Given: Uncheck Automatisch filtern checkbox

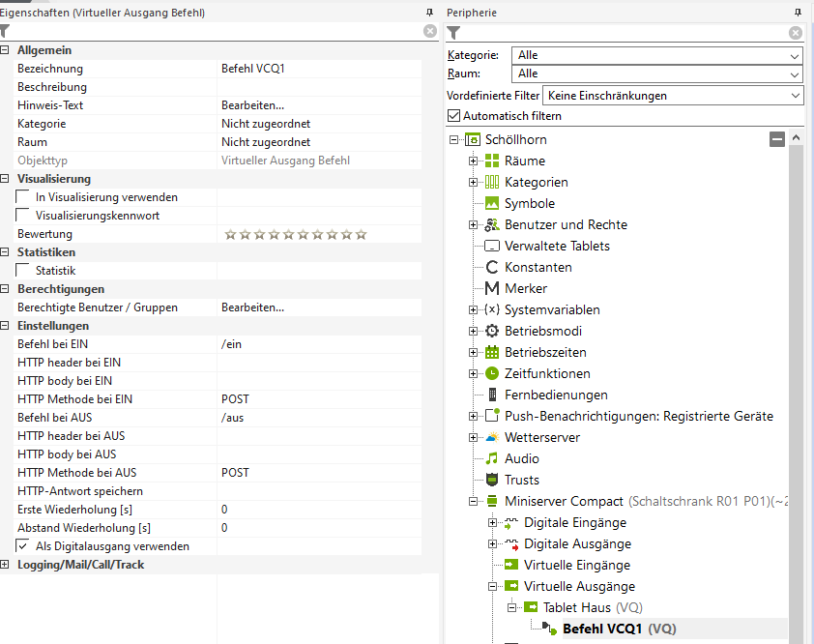Looking at the screenshot, I should point(454,116).
